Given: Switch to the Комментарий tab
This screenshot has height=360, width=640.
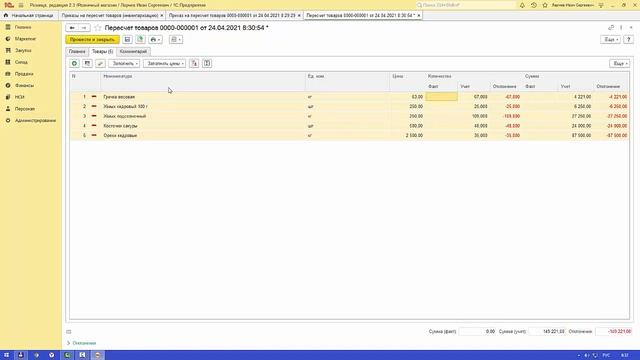Looking at the screenshot, I should click(x=133, y=51).
